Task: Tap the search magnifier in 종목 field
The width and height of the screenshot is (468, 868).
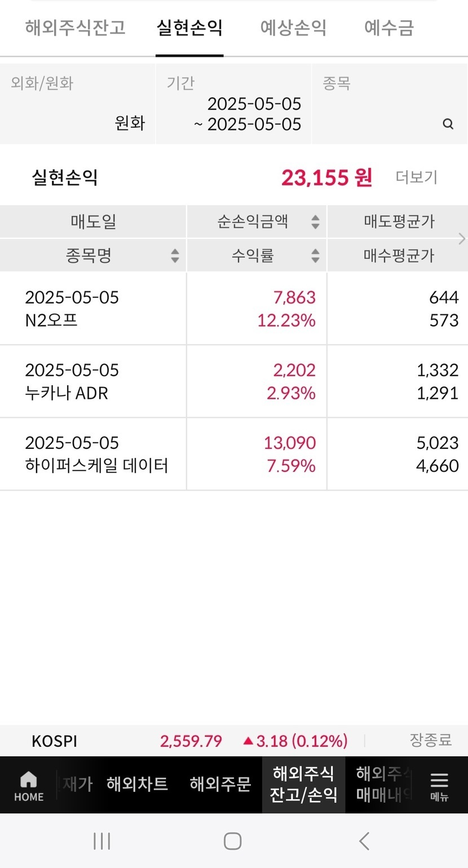Action: (x=448, y=124)
